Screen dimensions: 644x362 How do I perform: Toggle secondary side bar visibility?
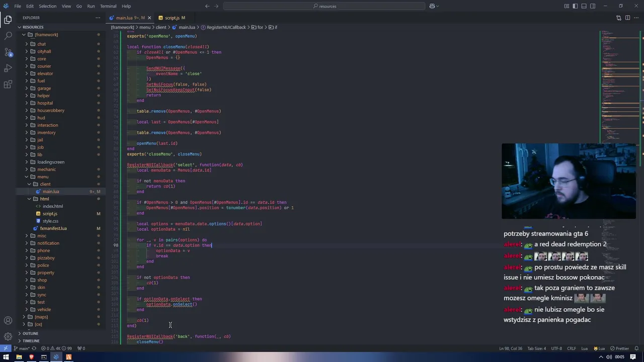coord(593,6)
